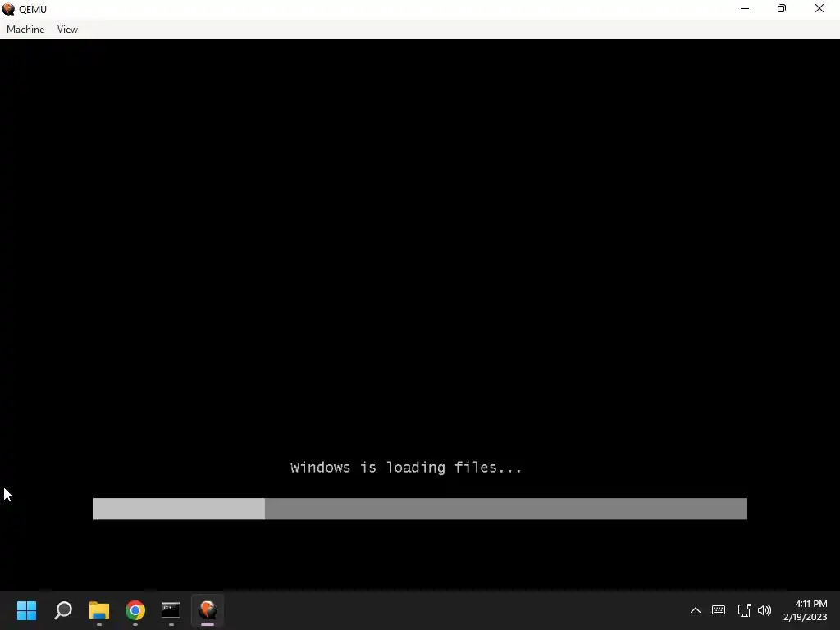Minimize the QEMU window

745,8
